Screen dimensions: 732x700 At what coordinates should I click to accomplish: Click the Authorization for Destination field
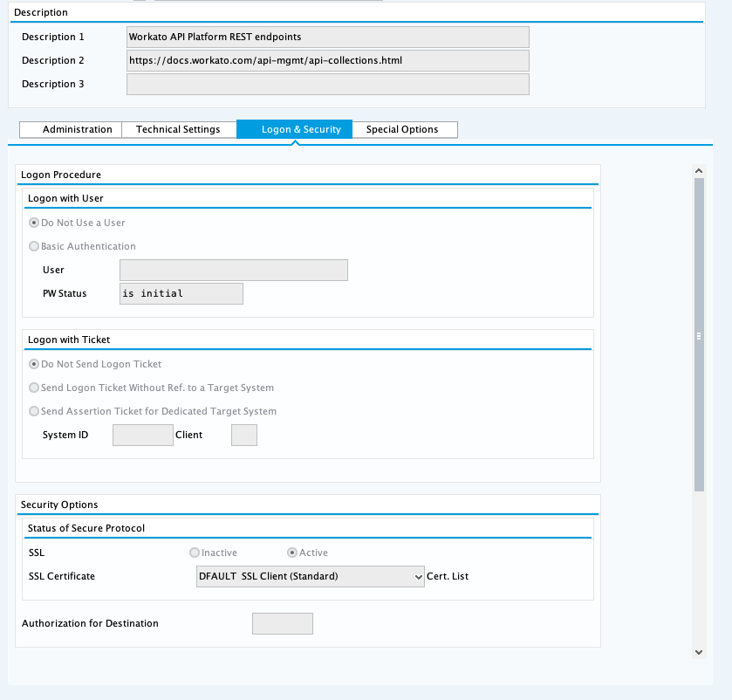click(x=282, y=623)
